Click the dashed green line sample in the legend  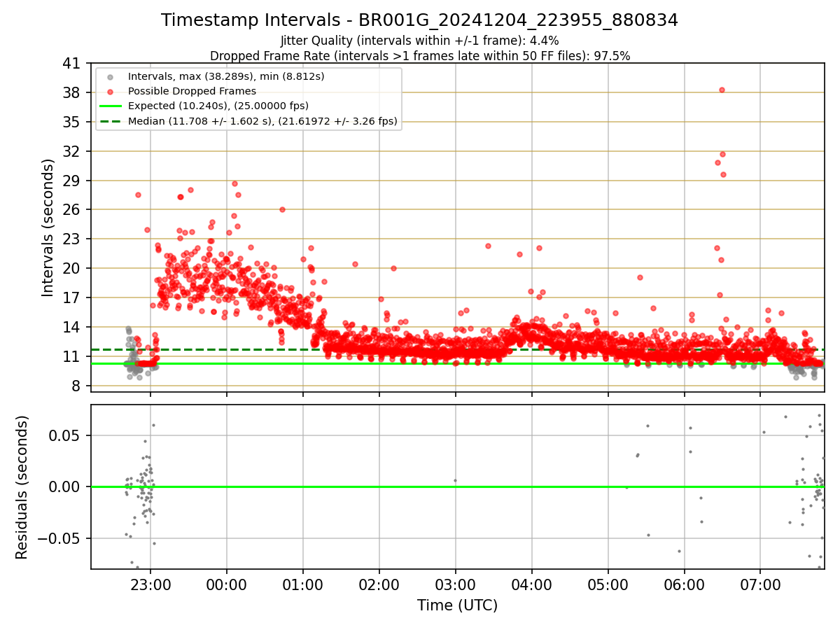tap(111, 122)
